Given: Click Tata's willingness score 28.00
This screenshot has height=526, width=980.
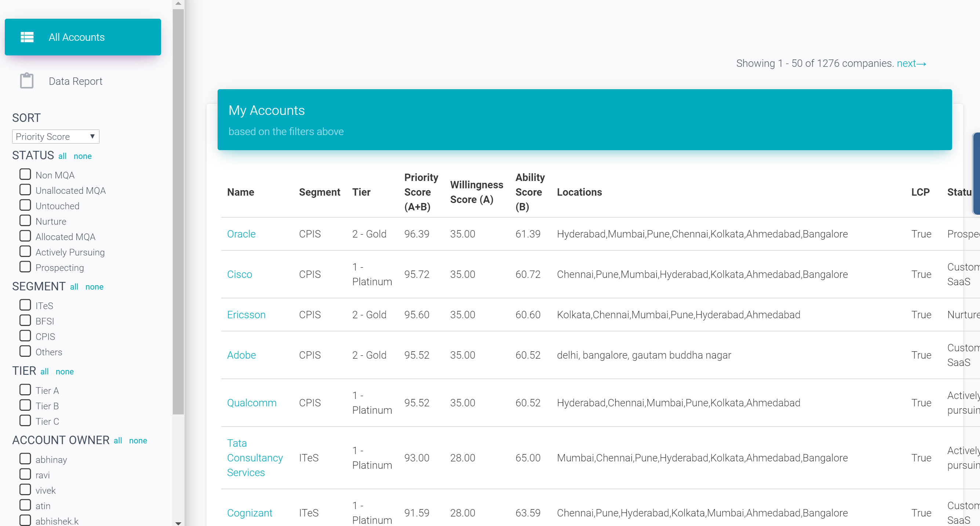Looking at the screenshot, I should point(462,457).
